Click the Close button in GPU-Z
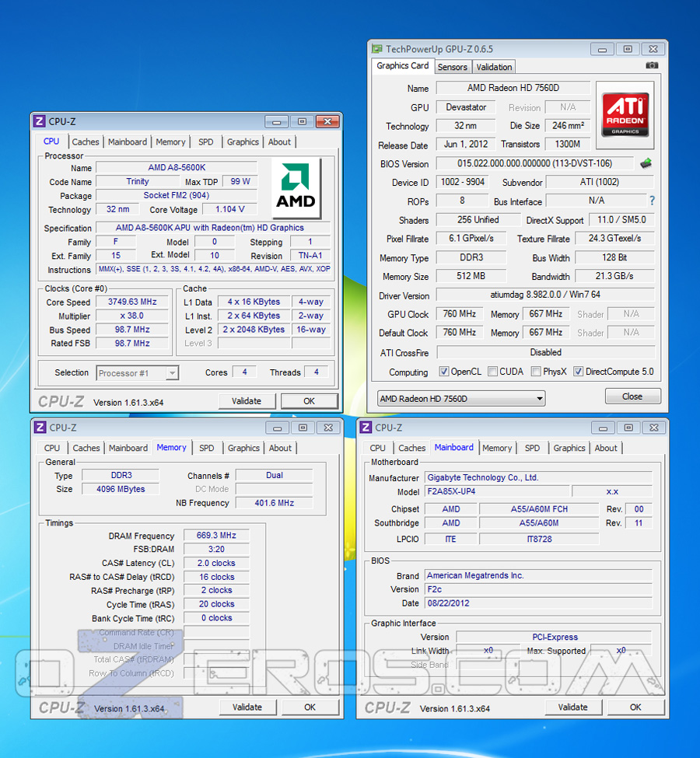The image size is (700, 758). click(x=633, y=396)
